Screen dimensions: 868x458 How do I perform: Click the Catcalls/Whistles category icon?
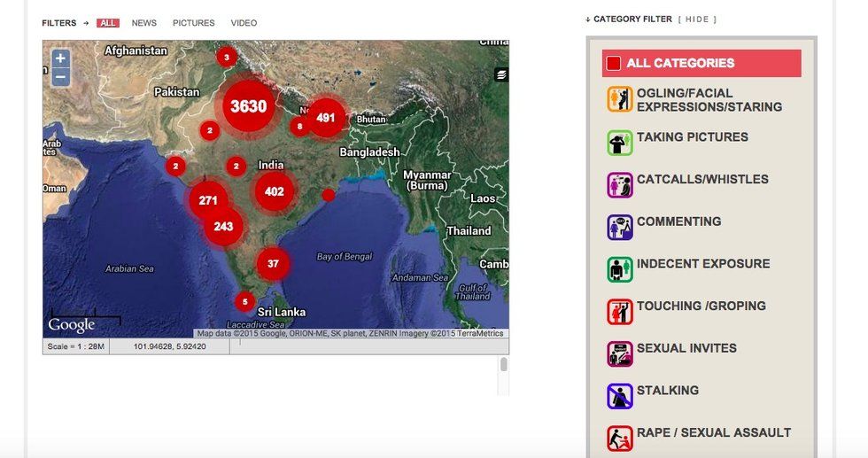tap(619, 185)
